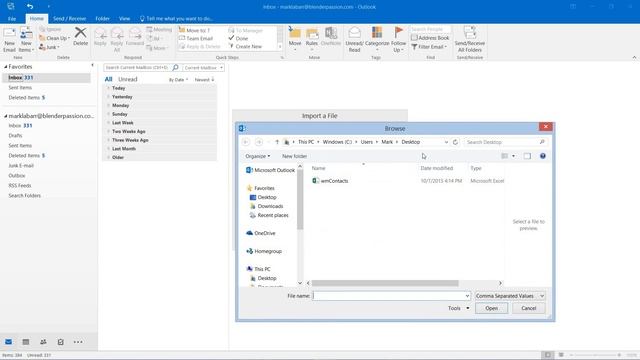Open the Junk E-mail folder

click(x=21, y=166)
